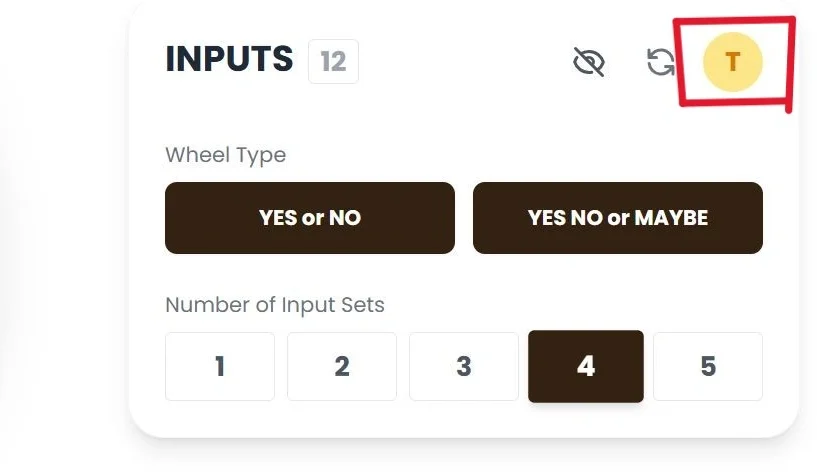Pick 3 as number of input sets
Viewport: 817px width, 472px height.
pyautogui.click(x=463, y=366)
